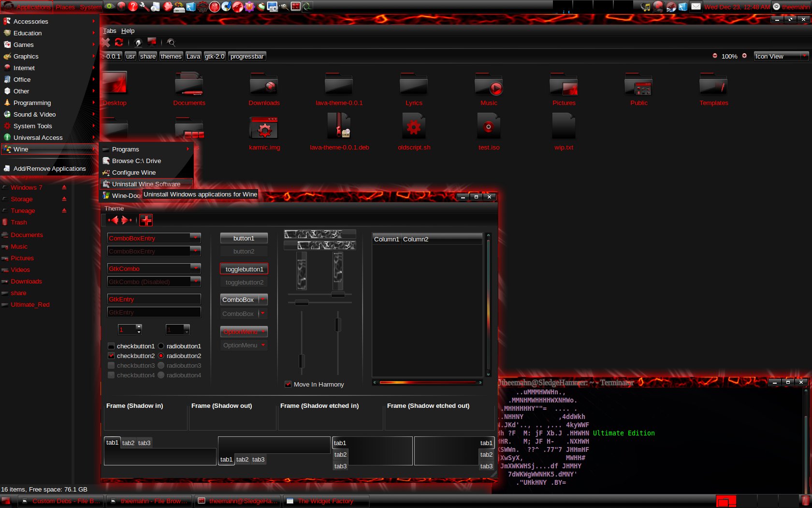Open the first ComboBoxEntry dropdown arrow
The width and height of the screenshot is (812, 508).
point(195,238)
